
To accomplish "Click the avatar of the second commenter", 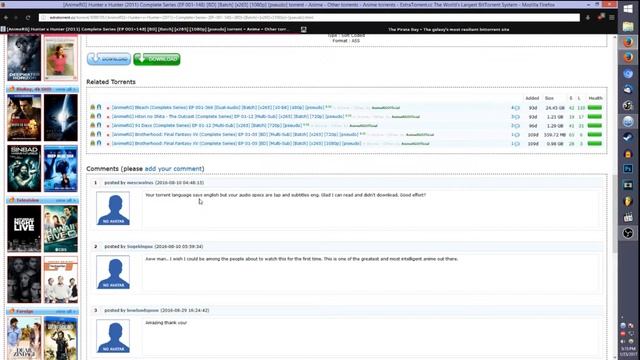I will [113, 272].
